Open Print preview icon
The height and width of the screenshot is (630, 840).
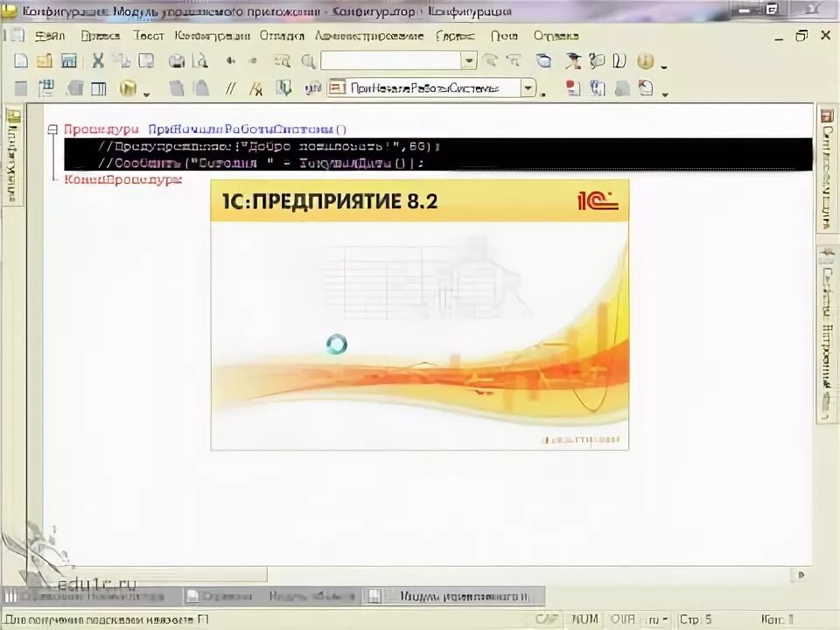click(x=199, y=61)
